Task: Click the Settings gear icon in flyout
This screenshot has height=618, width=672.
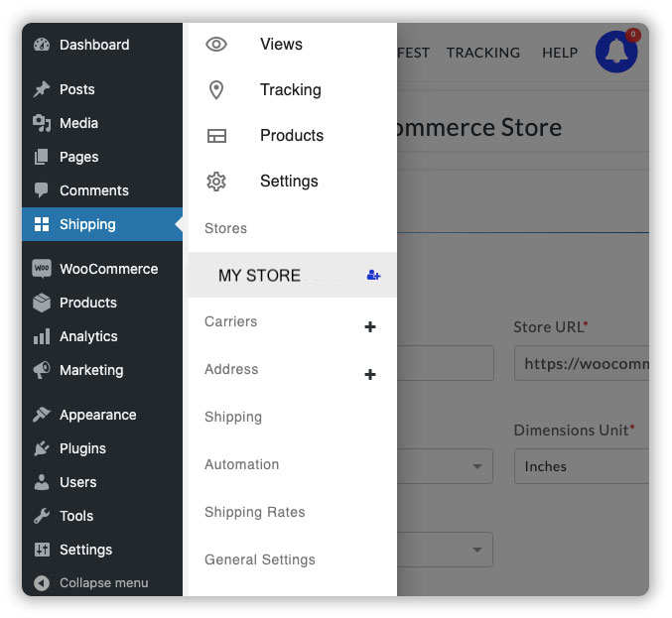Action: [216, 182]
